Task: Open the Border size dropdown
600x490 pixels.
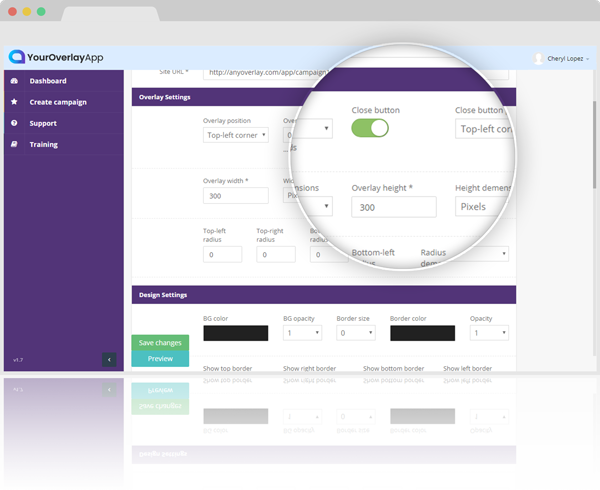Action: [356, 333]
